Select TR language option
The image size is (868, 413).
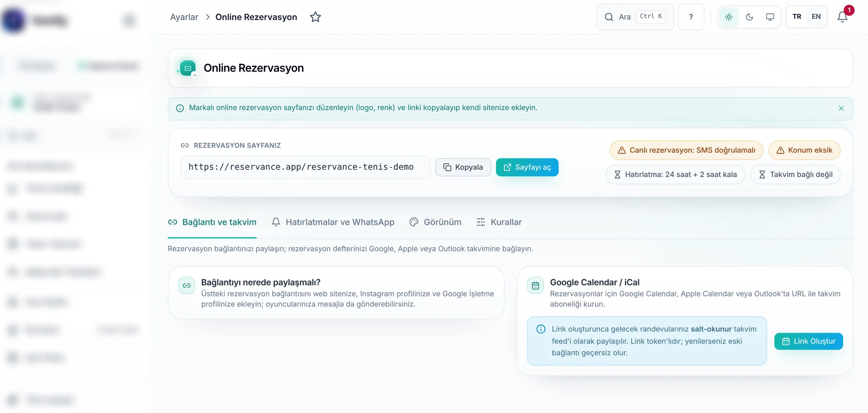(797, 17)
